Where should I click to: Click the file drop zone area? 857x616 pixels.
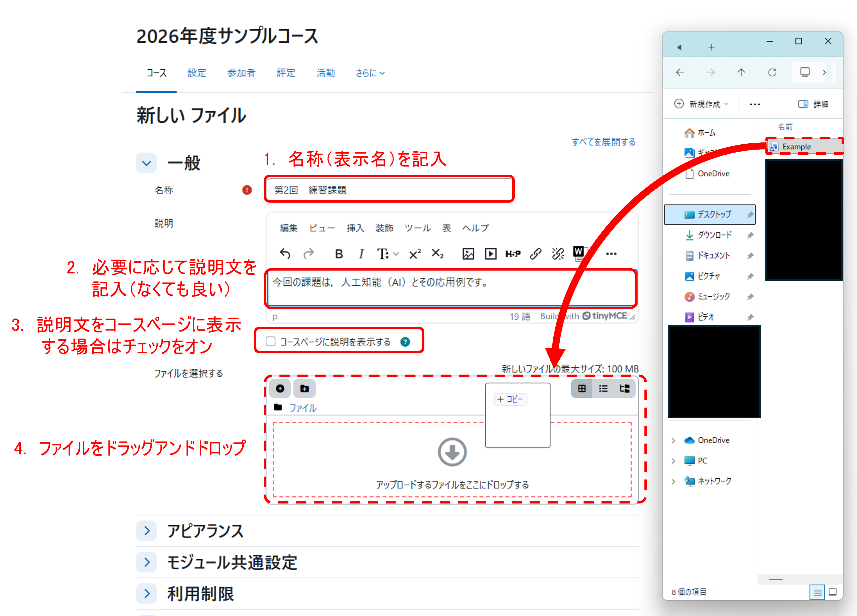click(x=452, y=459)
